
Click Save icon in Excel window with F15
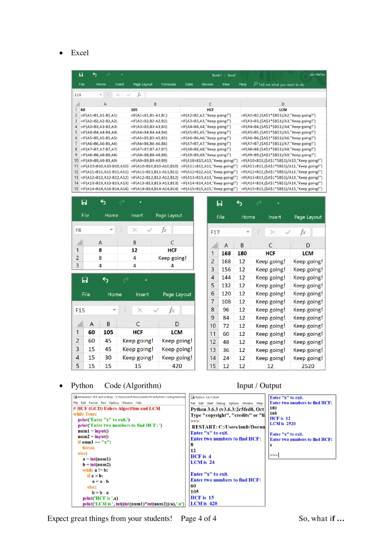point(85,280)
